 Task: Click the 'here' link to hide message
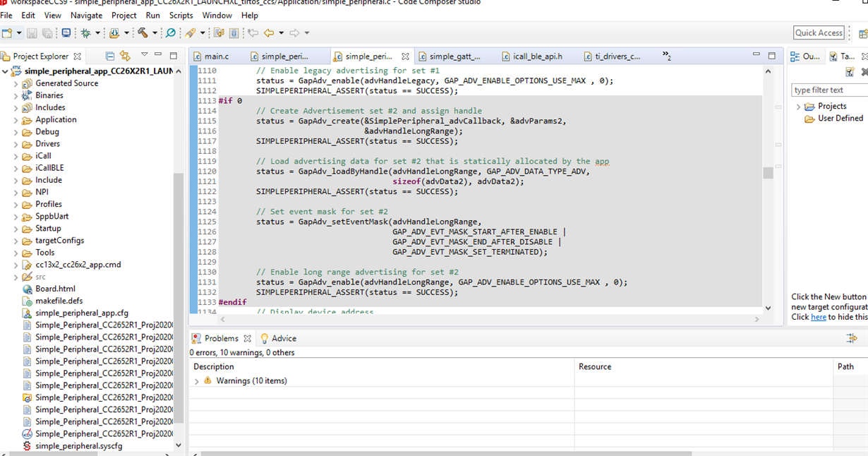pyautogui.click(x=818, y=317)
